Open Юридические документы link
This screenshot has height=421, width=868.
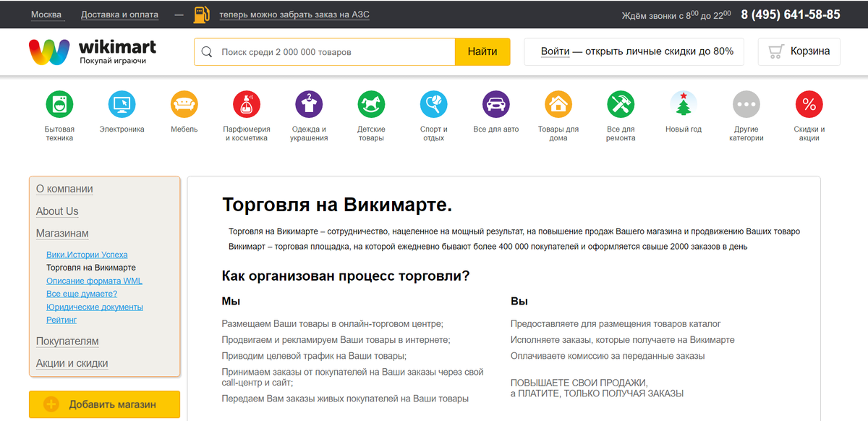pos(95,307)
